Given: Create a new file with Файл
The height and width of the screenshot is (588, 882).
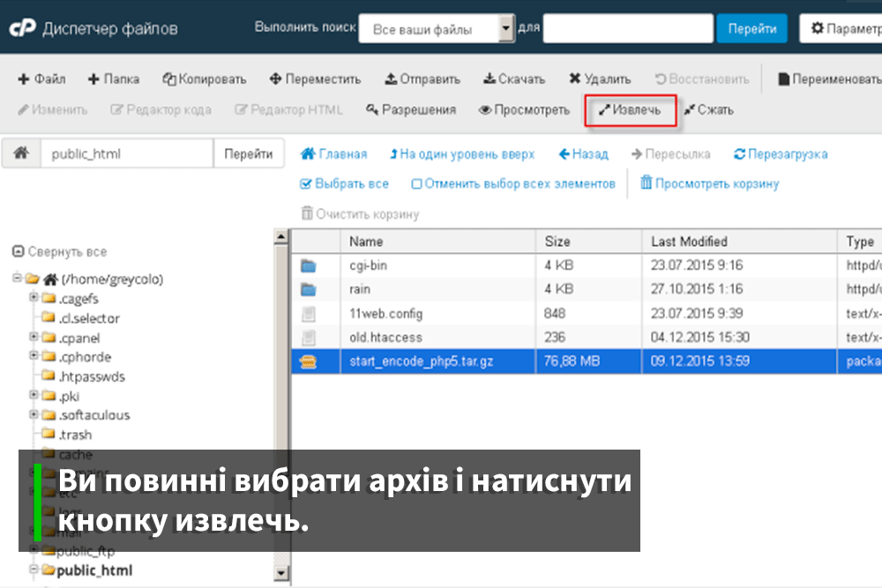Looking at the screenshot, I should [41, 79].
